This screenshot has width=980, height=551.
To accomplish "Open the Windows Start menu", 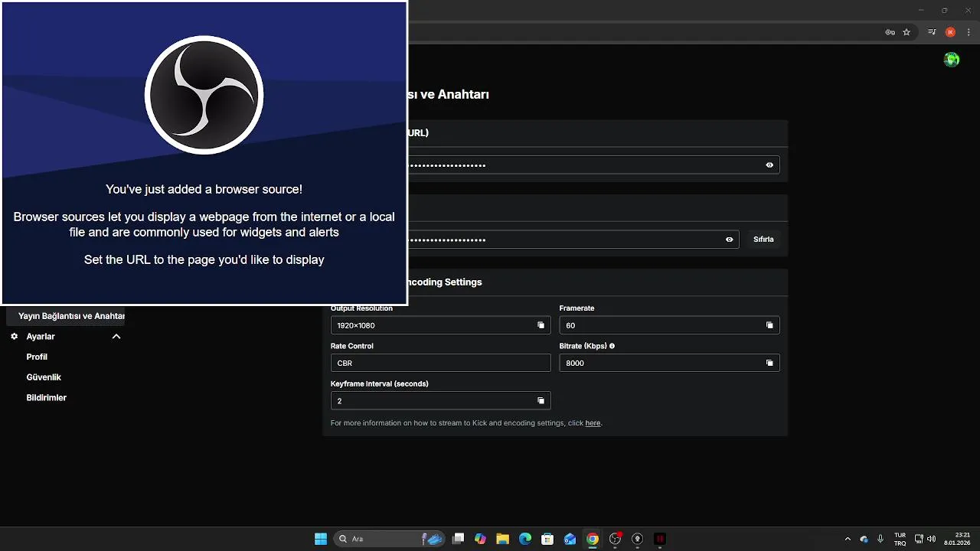I will point(321,539).
